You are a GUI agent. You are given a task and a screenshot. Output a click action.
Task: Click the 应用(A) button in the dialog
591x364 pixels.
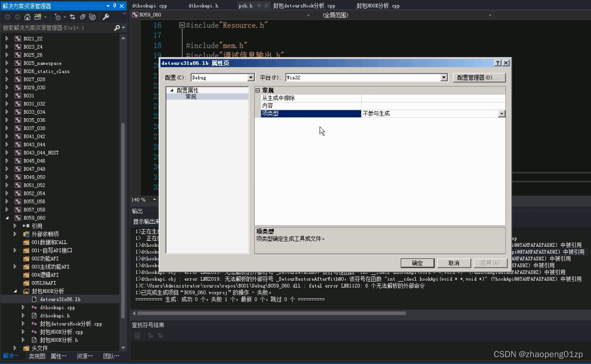(x=490, y=263)
